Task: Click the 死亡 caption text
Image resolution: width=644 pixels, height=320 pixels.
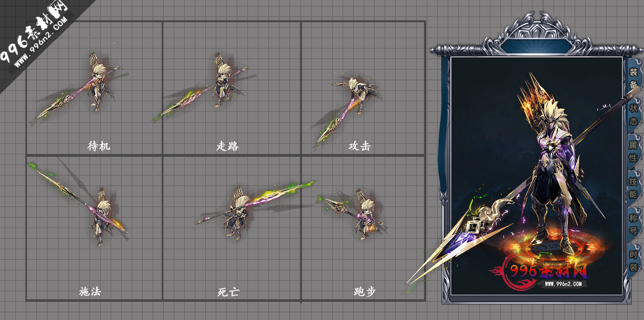Action: point(228,292)
